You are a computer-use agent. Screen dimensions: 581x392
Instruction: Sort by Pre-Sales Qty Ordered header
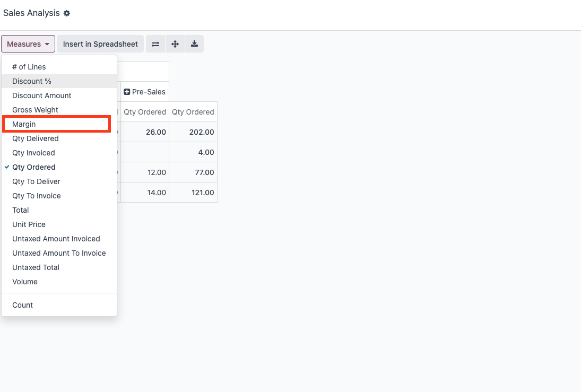145,112
